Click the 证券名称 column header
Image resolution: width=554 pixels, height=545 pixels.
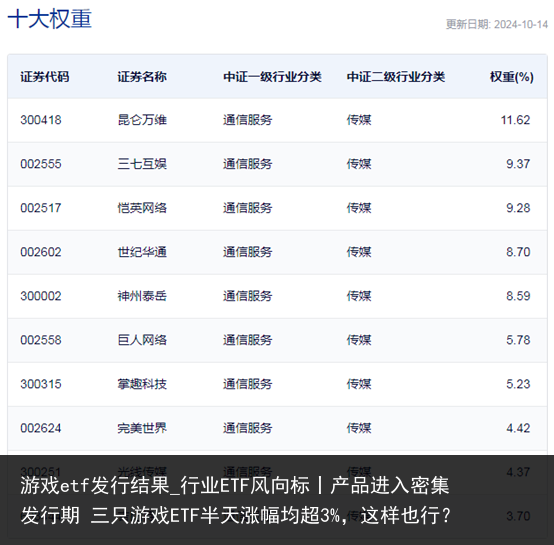(142, 77)
